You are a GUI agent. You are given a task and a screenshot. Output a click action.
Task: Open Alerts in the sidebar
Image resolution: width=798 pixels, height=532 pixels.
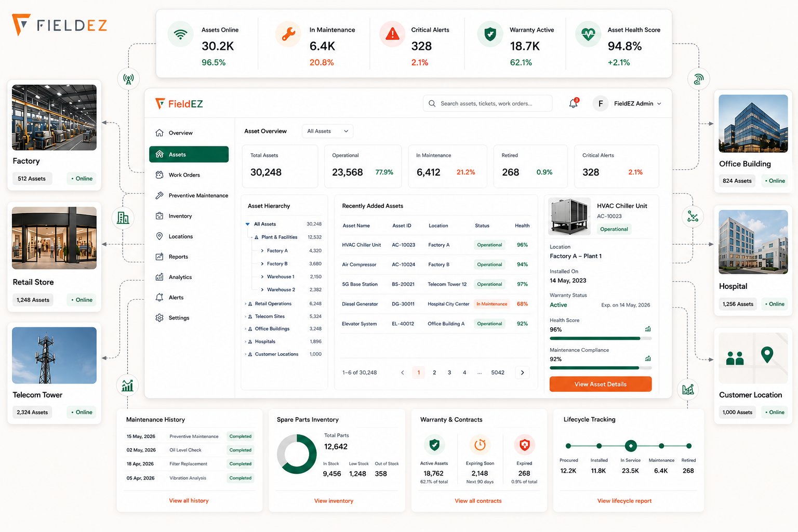189,297
